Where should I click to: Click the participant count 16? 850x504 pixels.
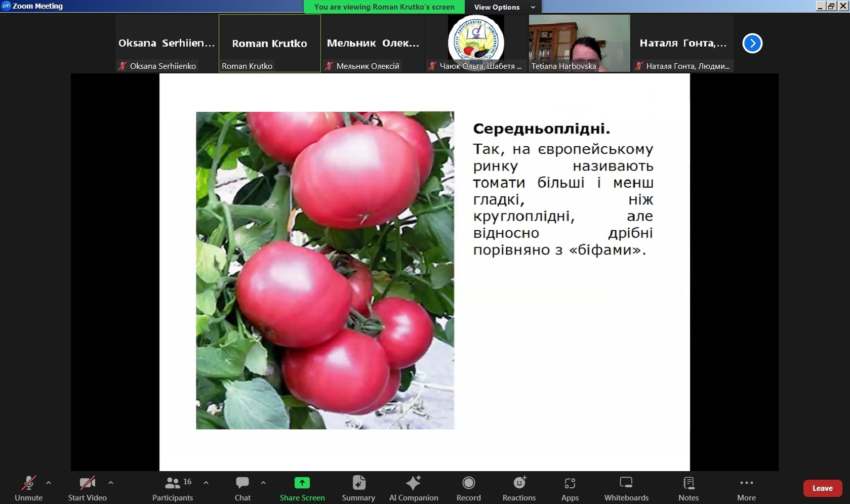pyautogui.click(x=187, y=482)
